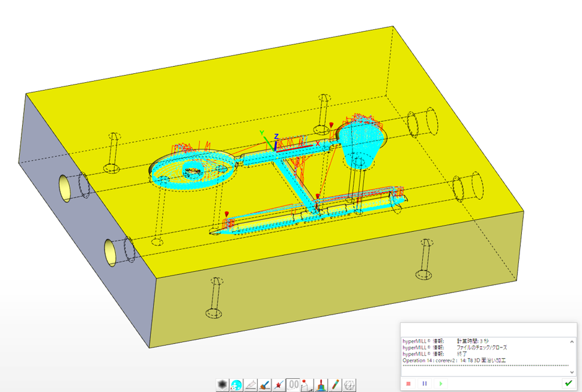The image size is (582, 392).
Task: Click the blue paintbrush icon
Action: [x=265, y=385]
